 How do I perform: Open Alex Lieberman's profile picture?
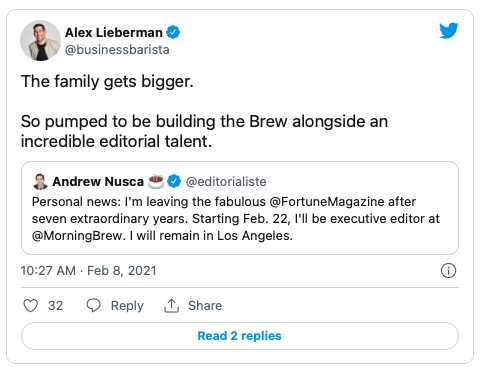pos(40,40)
